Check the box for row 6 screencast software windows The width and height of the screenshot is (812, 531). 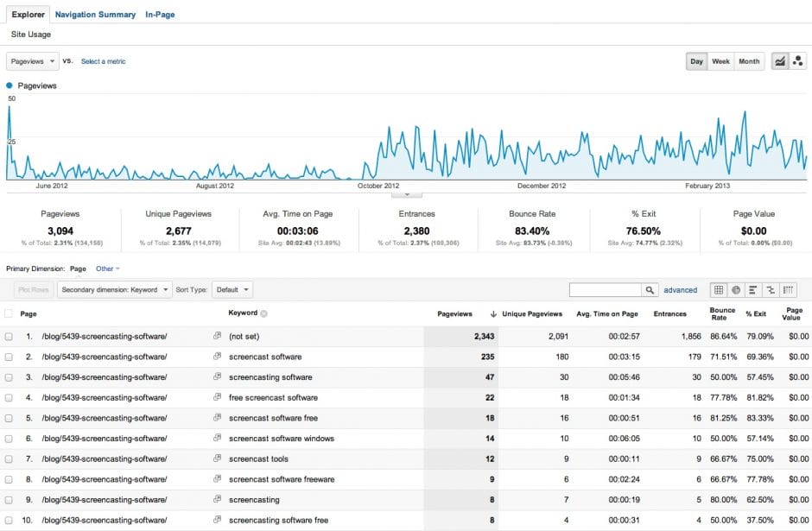click(x=9, y=439)
